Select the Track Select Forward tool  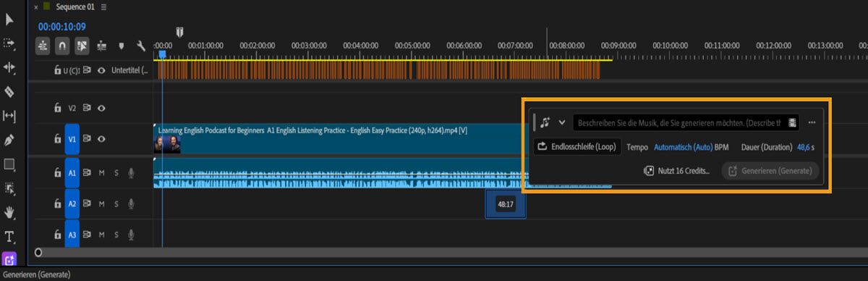tap(9, 43)
